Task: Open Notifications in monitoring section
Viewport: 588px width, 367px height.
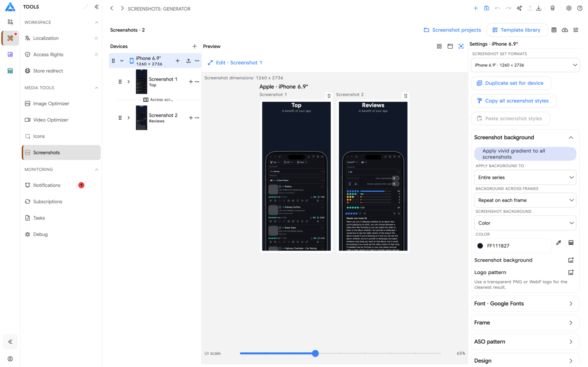Action: point(61,186)
